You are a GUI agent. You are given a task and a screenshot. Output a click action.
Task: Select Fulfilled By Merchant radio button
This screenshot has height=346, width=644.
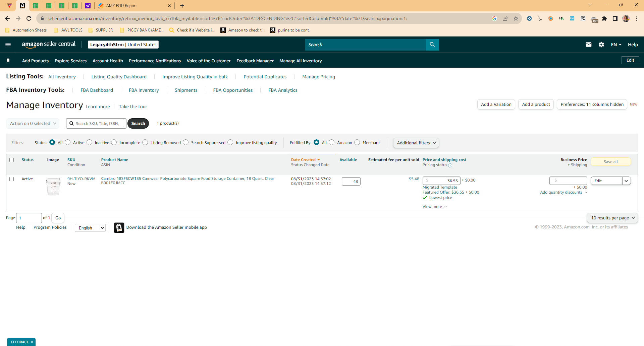[x=357, y=142]
